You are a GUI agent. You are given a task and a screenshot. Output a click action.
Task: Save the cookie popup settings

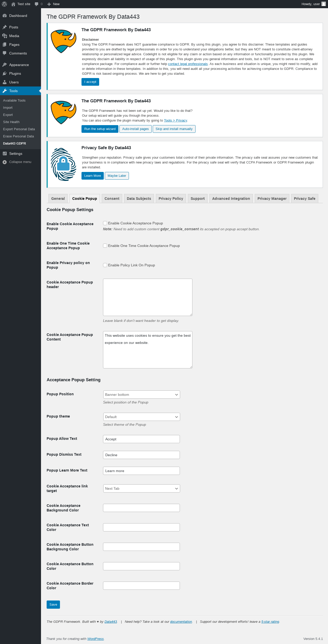53,605
